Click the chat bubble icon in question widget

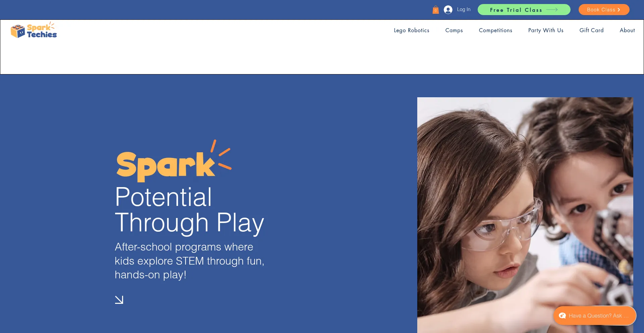point(562,316)
